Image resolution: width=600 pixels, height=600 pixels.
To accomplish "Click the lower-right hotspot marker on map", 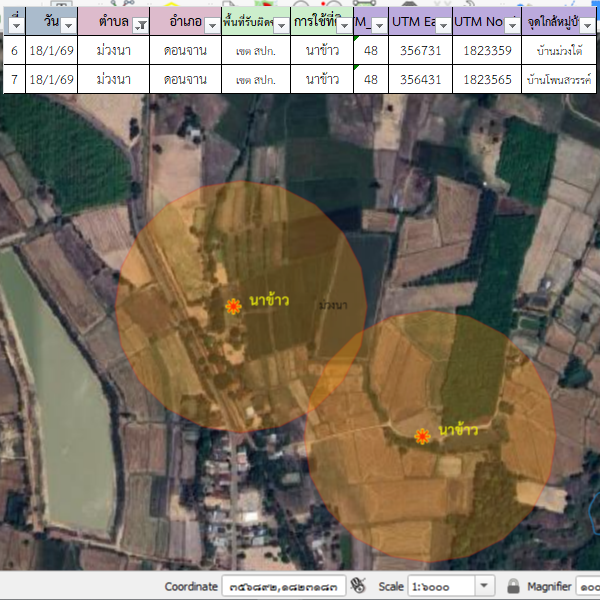I will [x=423, y=436].
